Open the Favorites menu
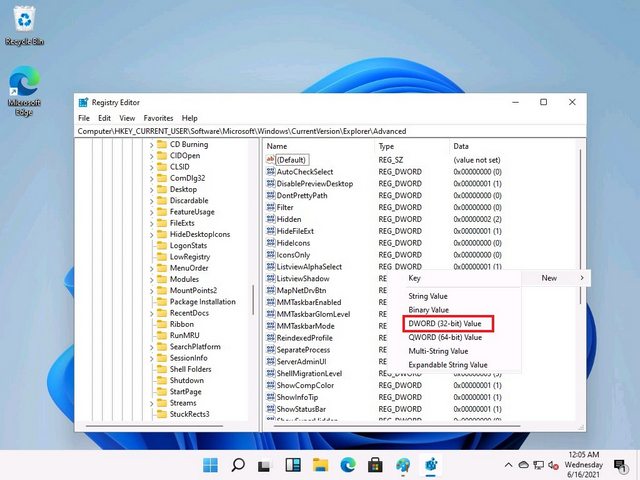 [157, 118]
